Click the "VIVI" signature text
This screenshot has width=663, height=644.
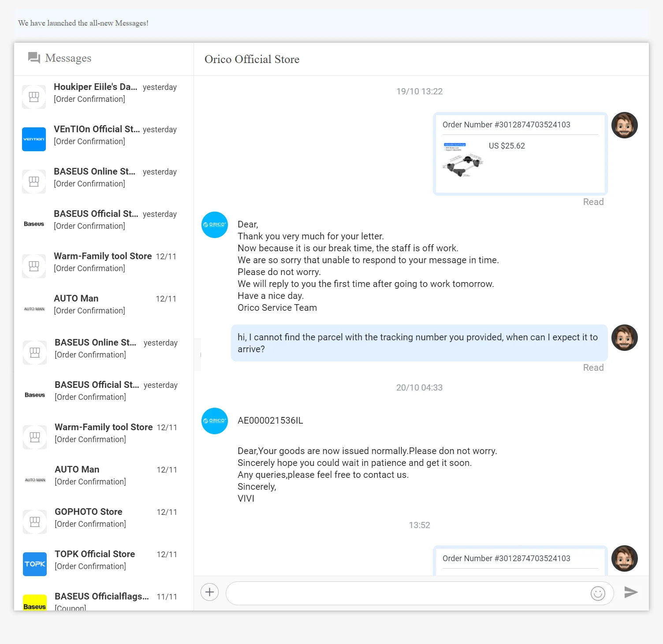coord(246,499)
